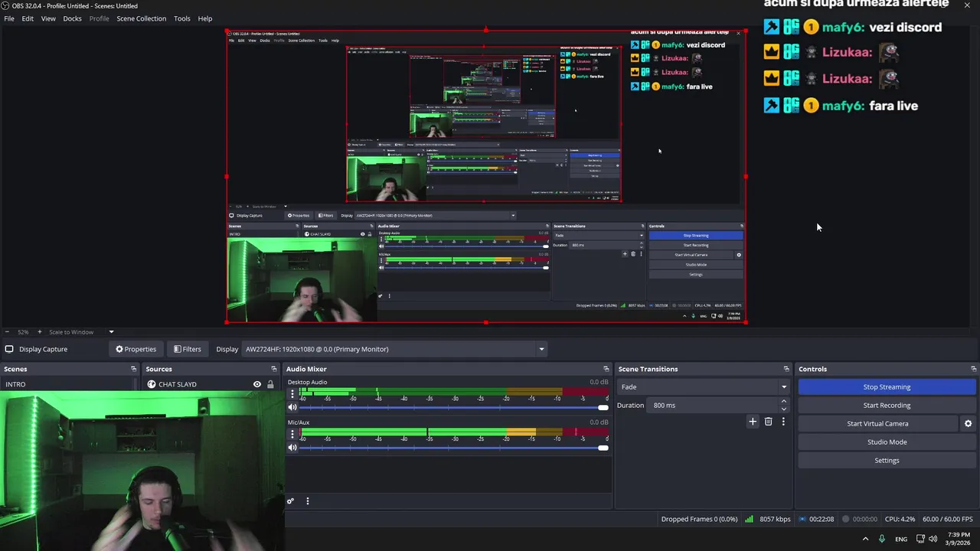Click Stop Streaming button
This screenshot has height=551, width=980.
coord(887,387)
